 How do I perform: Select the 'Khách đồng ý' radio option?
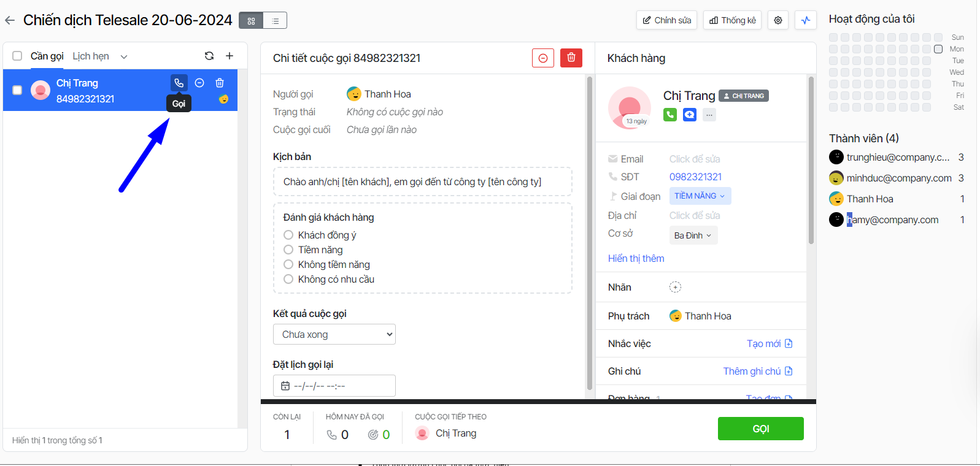click(x=288, y=235)
